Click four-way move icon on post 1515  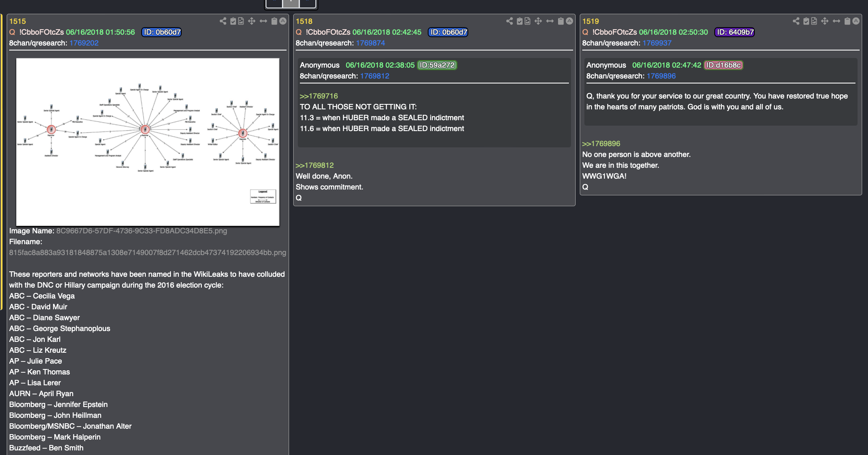click(x=251, y=21)
